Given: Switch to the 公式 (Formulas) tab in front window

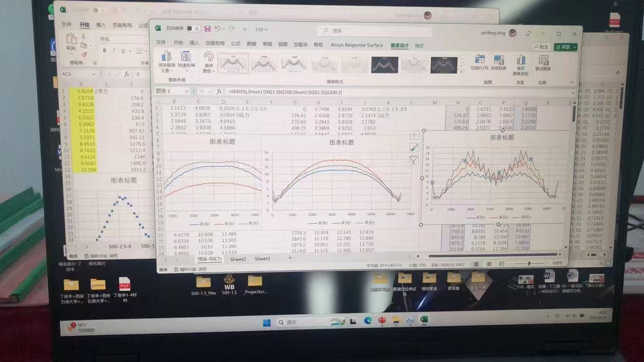Looking at the screenshot, I should click(235, 44).
